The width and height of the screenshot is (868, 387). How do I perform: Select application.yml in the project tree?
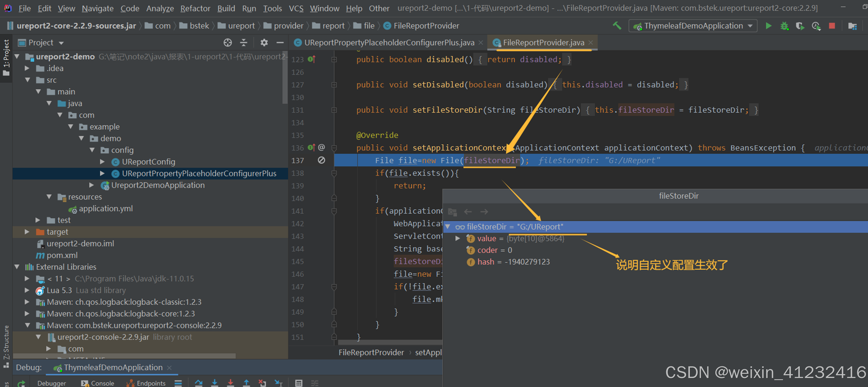point(105,208)
